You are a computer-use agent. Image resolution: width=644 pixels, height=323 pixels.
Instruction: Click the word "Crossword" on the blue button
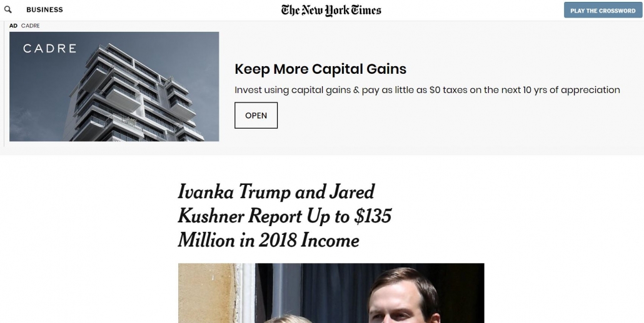[x=618, y=11]
